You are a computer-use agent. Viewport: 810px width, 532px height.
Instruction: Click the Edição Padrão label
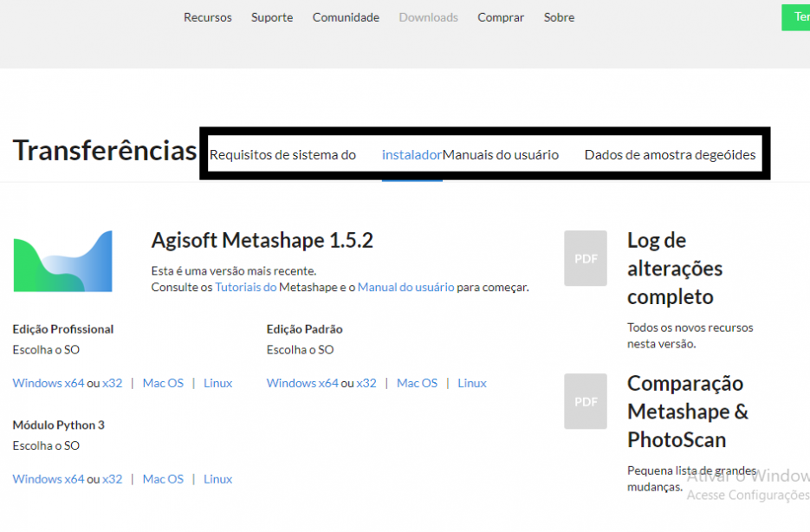[x=304, y=329]
